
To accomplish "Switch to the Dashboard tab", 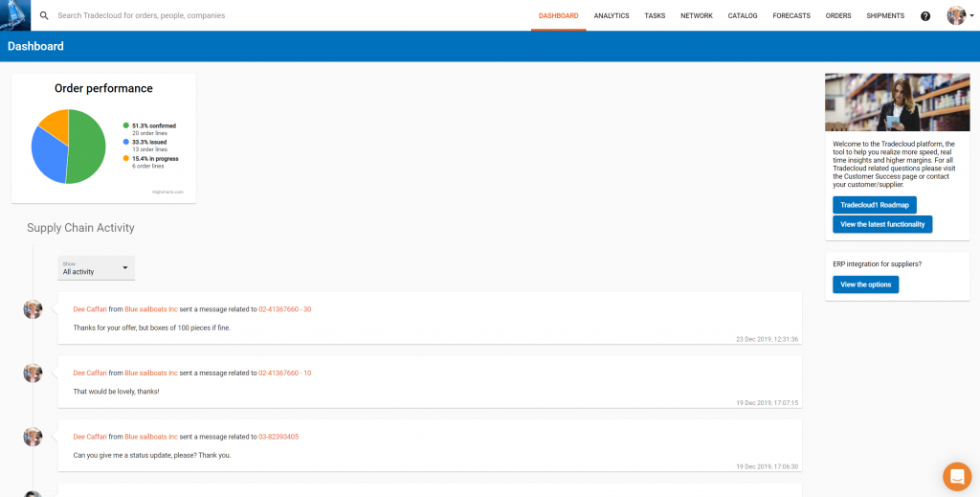I will 558,15.
